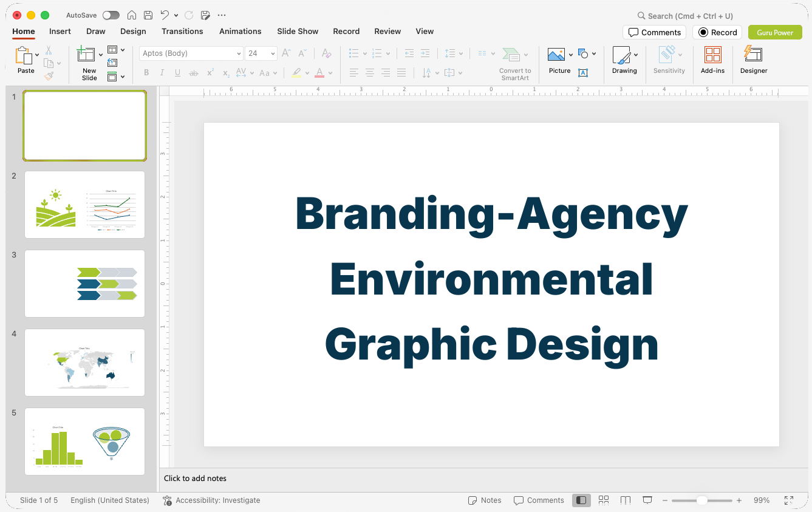Click the Convert to SmartArt icon
Image resolution: width=812 pixels, height=512 pixels.
click(x=511, y=55)
